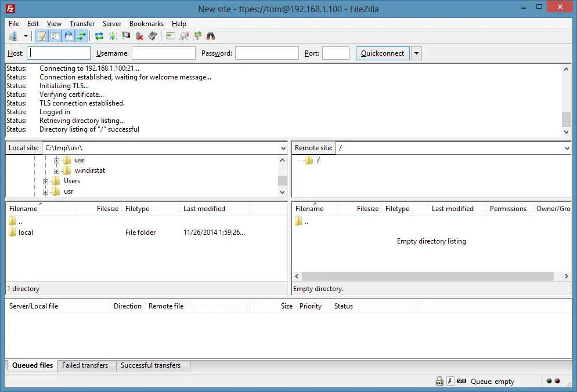Switch to the Queued files tab
Image resolution: width=577 pixels, height=392 pixels.
(33, 365)
